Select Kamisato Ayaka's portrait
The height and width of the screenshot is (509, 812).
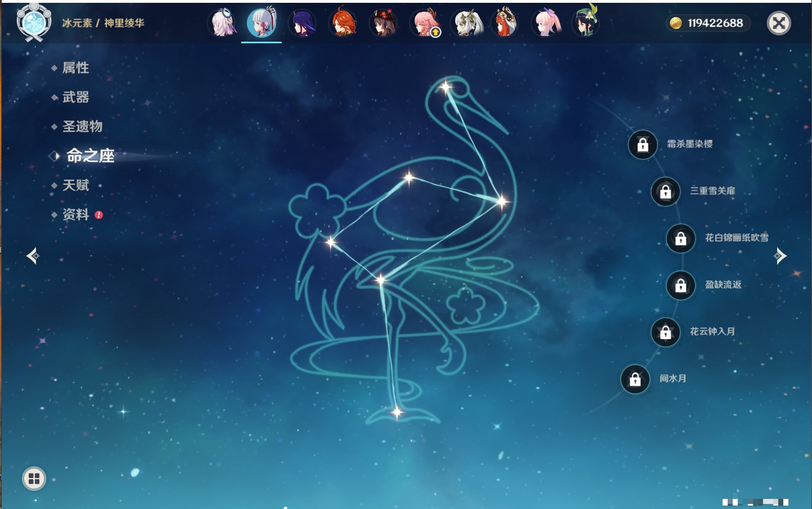click(x=261, y=23)
